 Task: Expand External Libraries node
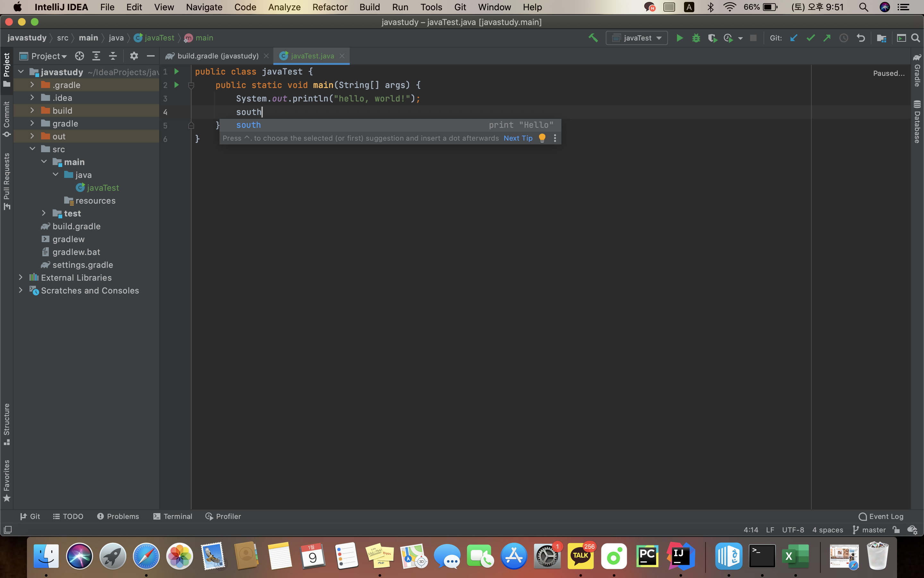[x=21, y=277]
